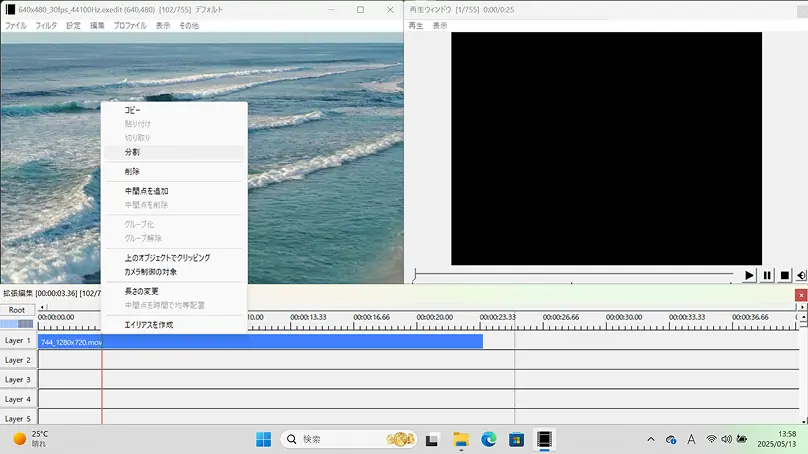This screenshot has width=808, height=454.
Task: Open the weather widget showing 25°C
Action: tap(31, 439)
